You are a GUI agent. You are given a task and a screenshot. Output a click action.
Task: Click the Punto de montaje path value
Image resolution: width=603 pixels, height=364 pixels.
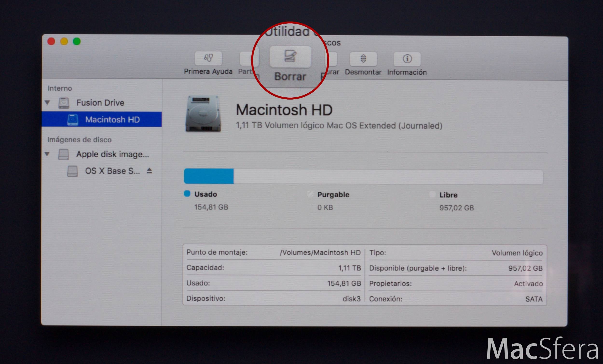point(320,252)
